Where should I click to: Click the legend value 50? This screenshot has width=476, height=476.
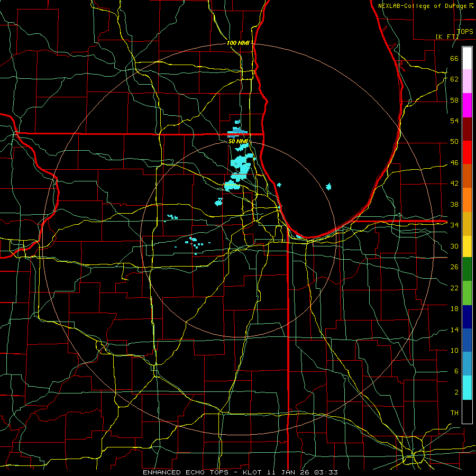click(454, 142)
